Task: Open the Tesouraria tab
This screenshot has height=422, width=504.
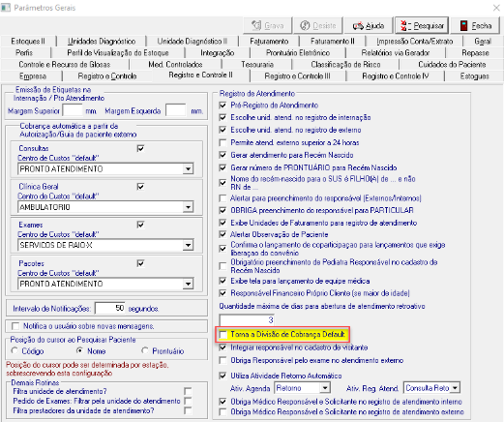Action: pyautogui.click(x=257, y=65)
